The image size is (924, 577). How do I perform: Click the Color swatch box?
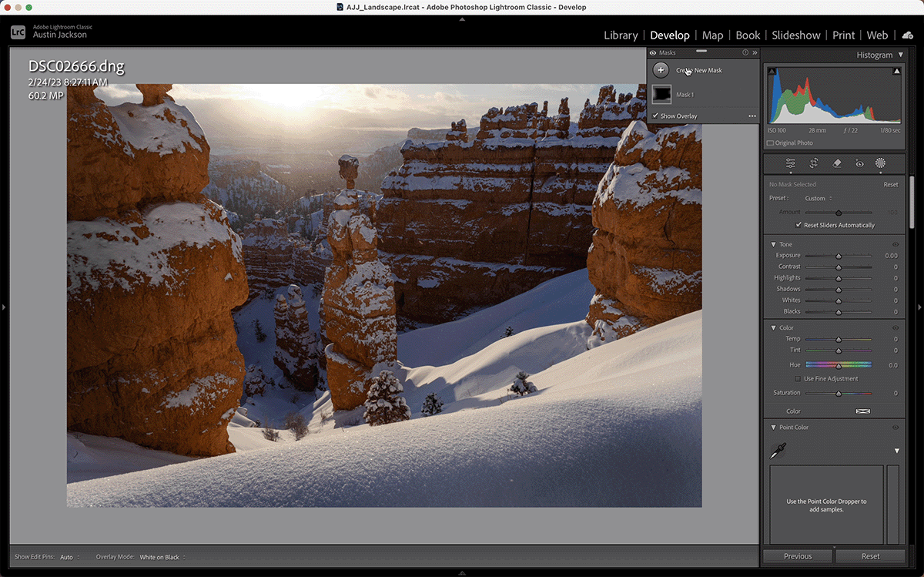tap(862, 411)
